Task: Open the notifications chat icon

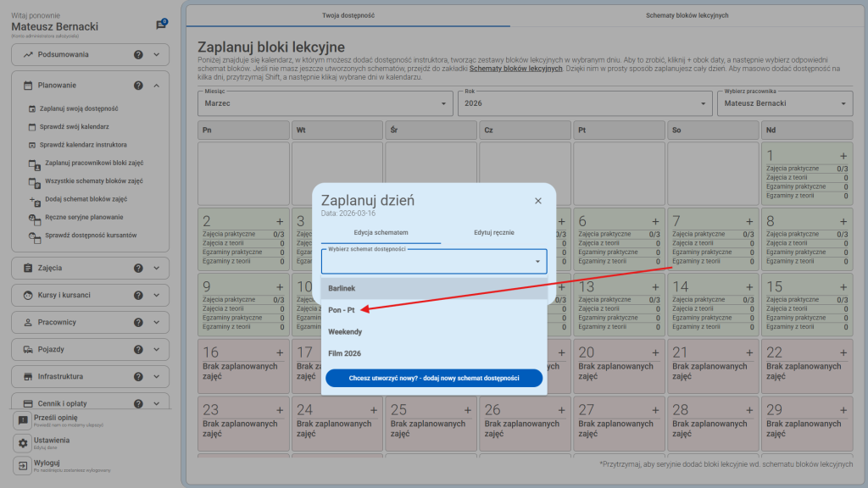Action: (x=161, y=25)
